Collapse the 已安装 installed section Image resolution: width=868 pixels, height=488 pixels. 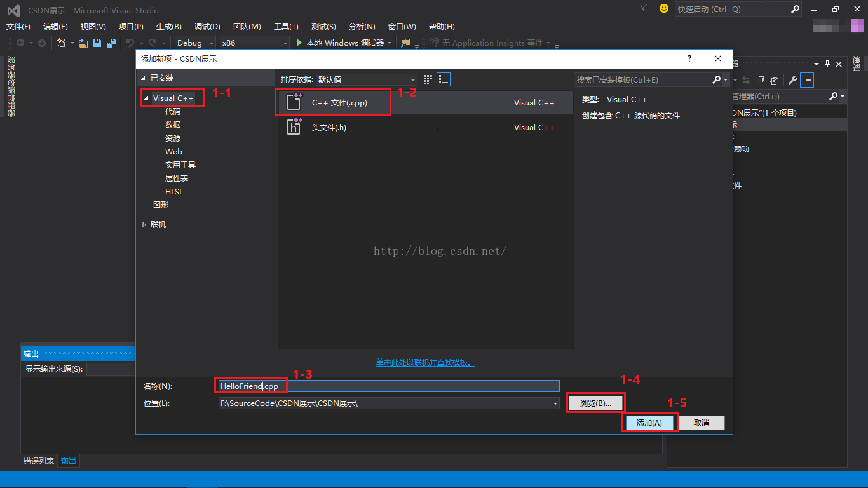click(x=143, y=78)
